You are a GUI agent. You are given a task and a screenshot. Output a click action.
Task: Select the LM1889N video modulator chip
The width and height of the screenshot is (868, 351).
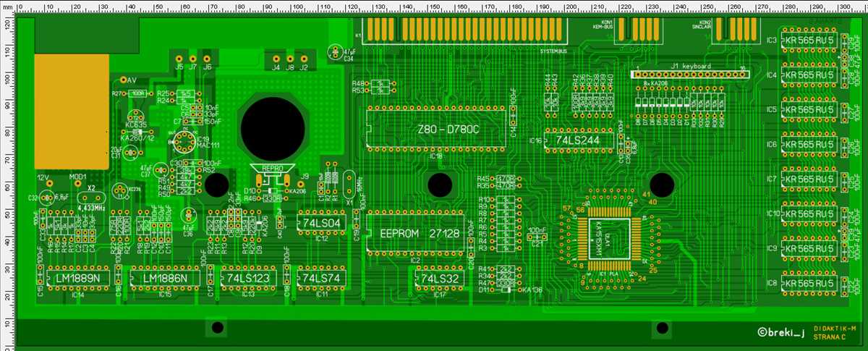click(77, 278)
